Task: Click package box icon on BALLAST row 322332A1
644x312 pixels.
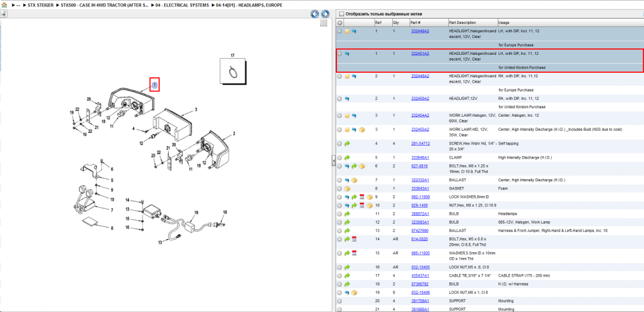Action: 354,180
